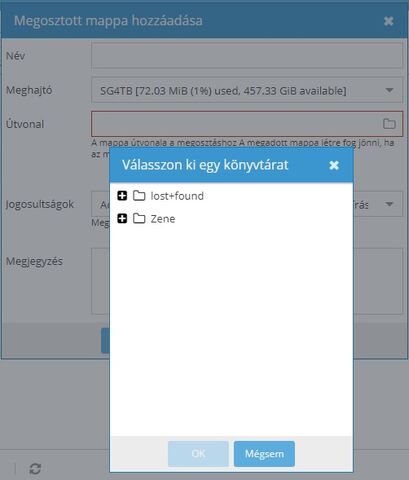409x480 pixels.
Task: Click the refresh icon at bottom left
Action: pos(35,469)
